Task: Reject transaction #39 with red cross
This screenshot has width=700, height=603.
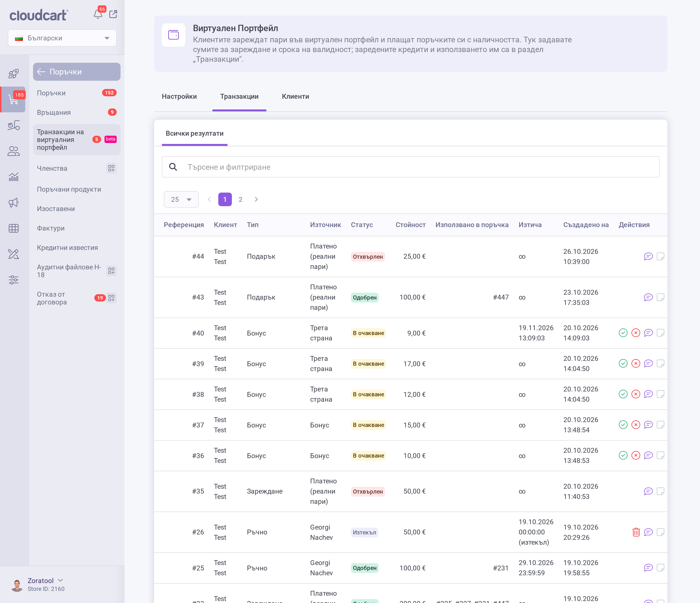Action: pyautogui.click(x=636, y=364)
